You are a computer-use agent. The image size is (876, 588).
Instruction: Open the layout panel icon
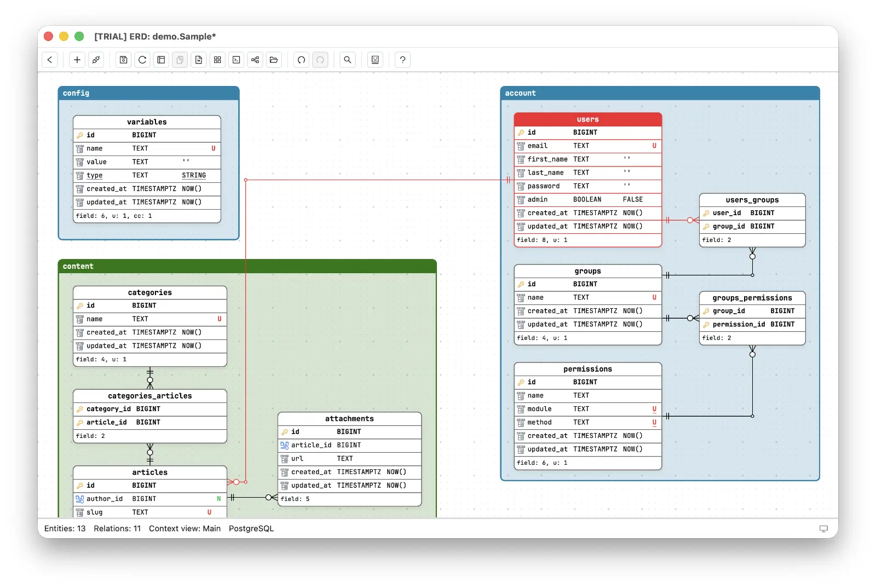point(161,60)
